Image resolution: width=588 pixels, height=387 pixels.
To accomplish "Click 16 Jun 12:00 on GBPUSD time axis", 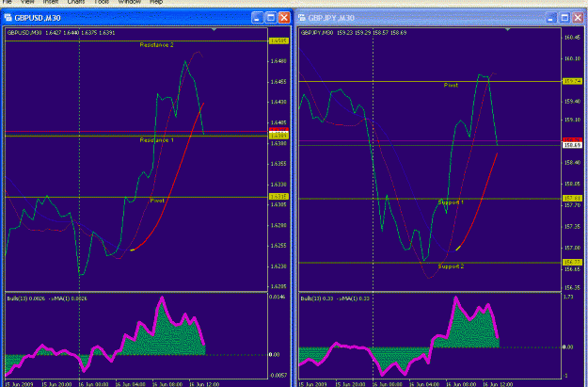I will pyautogui.click(x=203, y=384).
